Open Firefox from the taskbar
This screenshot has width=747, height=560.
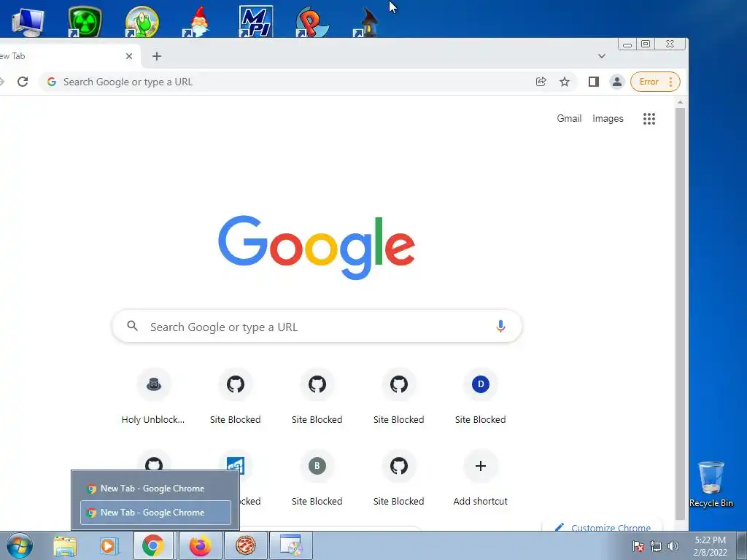coord(200,545)
